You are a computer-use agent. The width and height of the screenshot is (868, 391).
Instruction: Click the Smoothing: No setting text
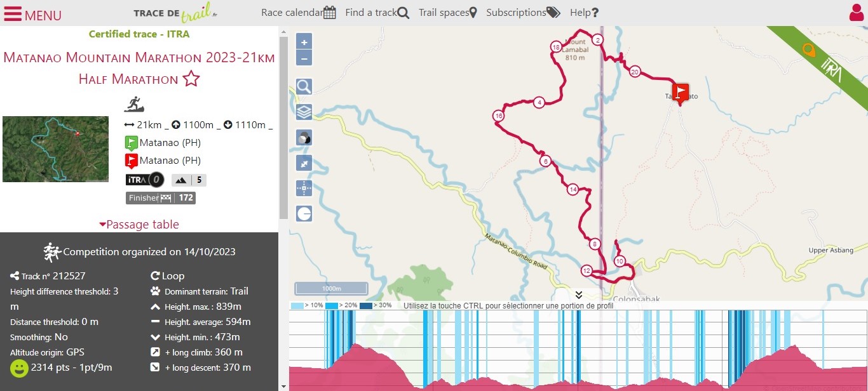click(x=39, y=337)
